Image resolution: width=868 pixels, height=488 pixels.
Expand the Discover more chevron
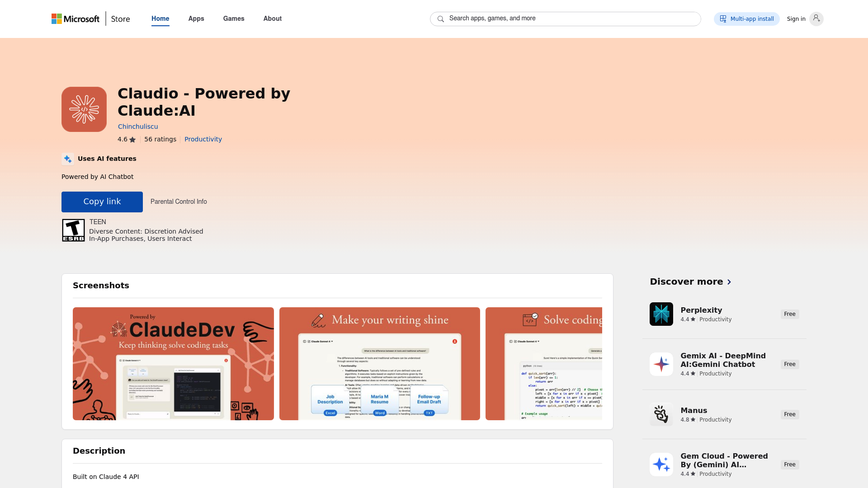729,282
